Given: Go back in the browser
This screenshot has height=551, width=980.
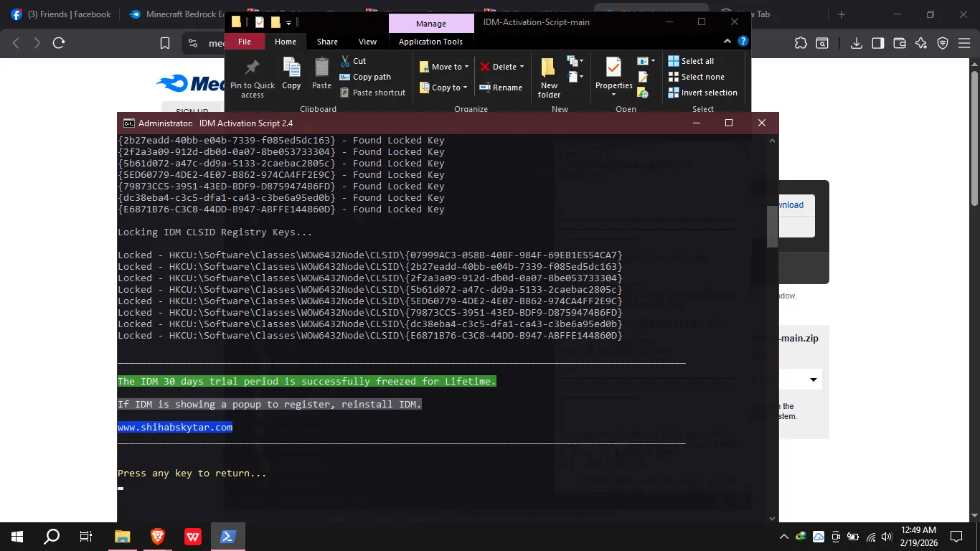Looking at the screenshot, I should tap(16, 43).
